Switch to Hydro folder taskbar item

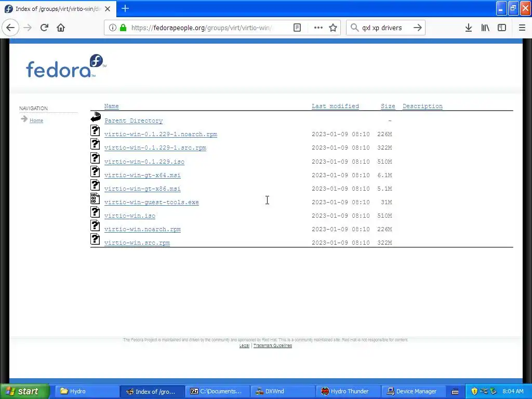(x=86, y=391)
